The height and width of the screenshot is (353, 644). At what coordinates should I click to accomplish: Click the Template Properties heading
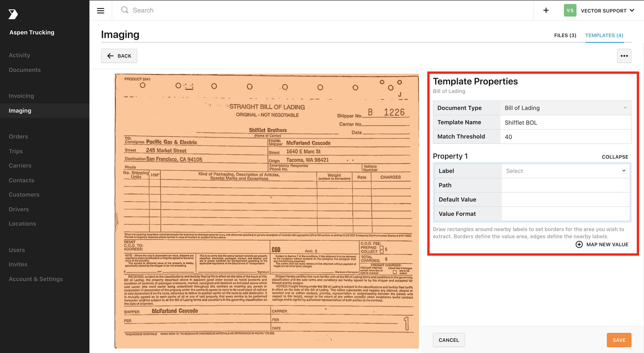[x=475, y=82]
